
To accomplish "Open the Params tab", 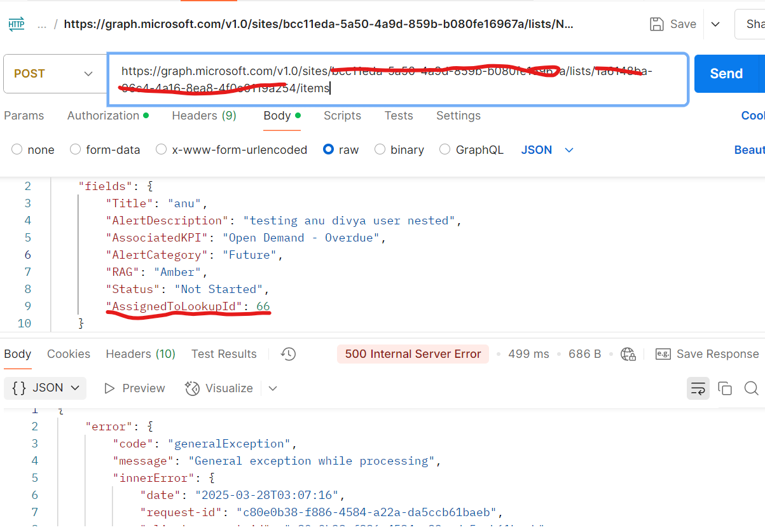I will pyautogui.click(x=24, y=116).
